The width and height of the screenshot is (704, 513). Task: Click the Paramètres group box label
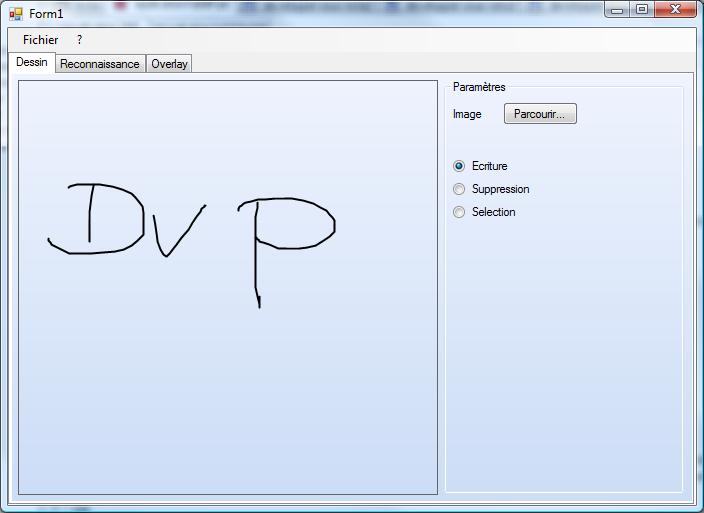click(479, 87)
